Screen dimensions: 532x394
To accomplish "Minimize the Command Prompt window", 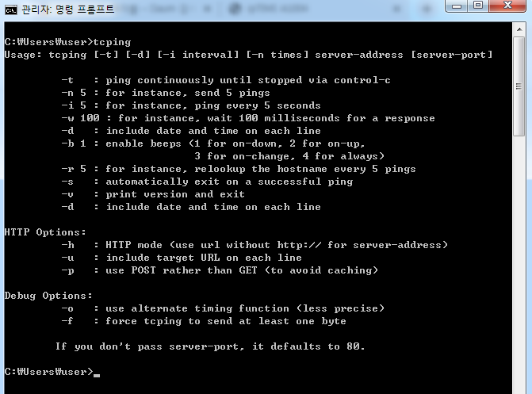I will coord(457,7).
